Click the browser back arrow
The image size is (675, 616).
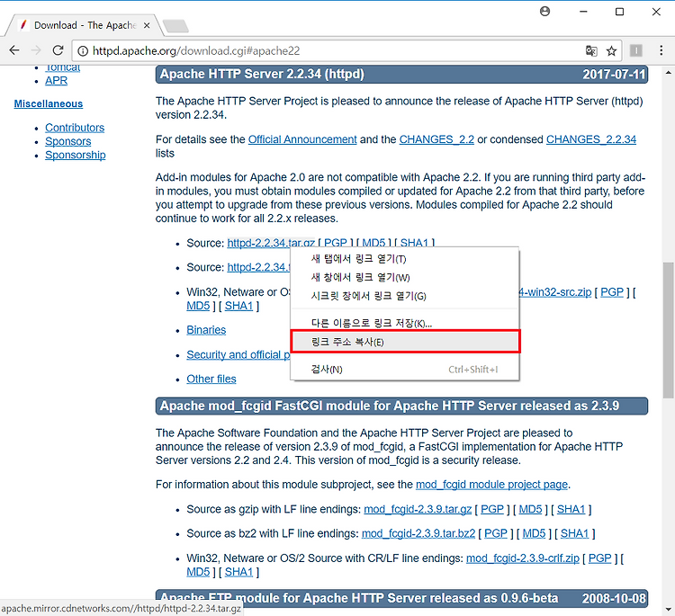pos(14,50)
